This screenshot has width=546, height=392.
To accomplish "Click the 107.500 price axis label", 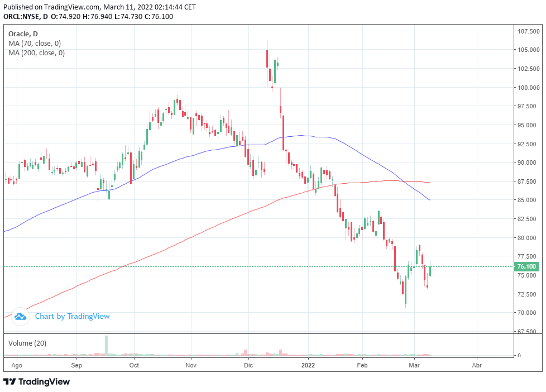I will [x=529, y=31].
